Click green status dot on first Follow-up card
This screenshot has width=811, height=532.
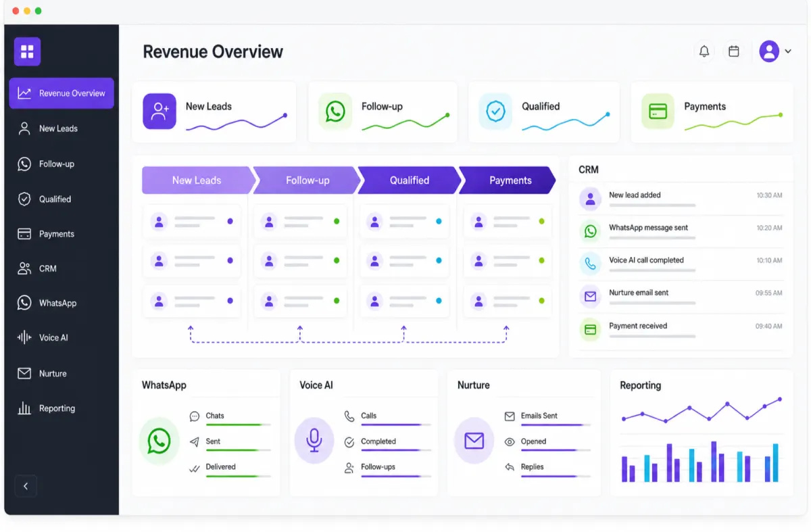337,221
